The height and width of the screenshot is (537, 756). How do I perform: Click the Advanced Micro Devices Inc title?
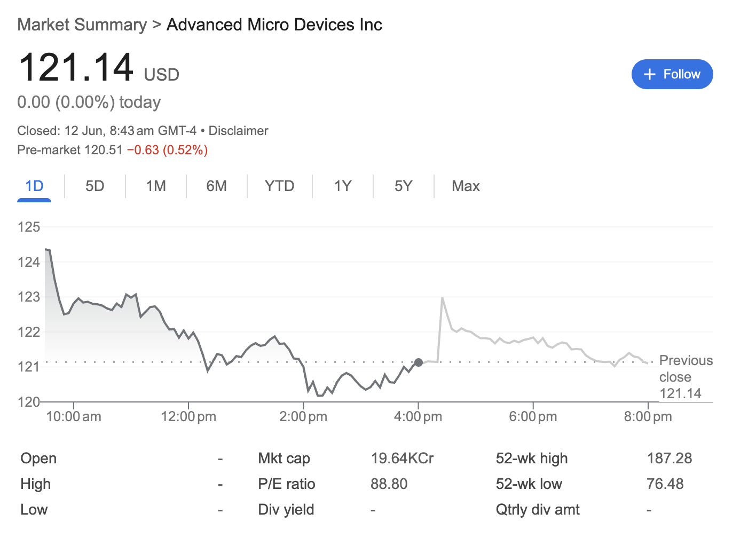point(274,25)
